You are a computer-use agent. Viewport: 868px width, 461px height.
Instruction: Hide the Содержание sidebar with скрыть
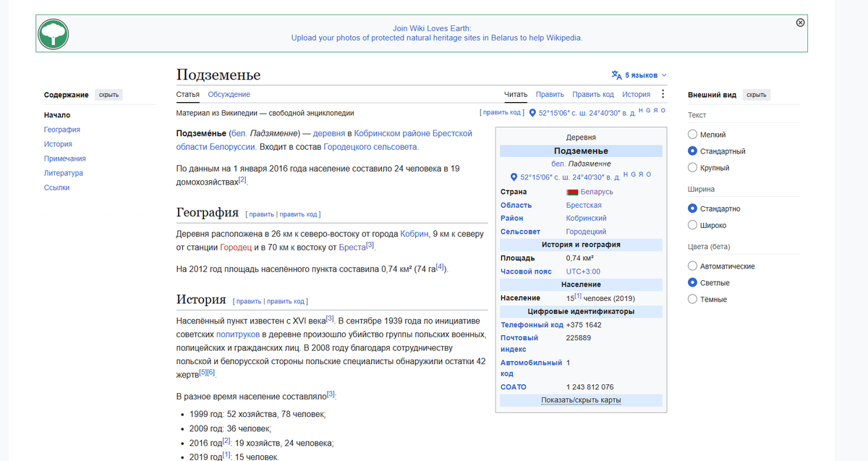tap(109, 95)
